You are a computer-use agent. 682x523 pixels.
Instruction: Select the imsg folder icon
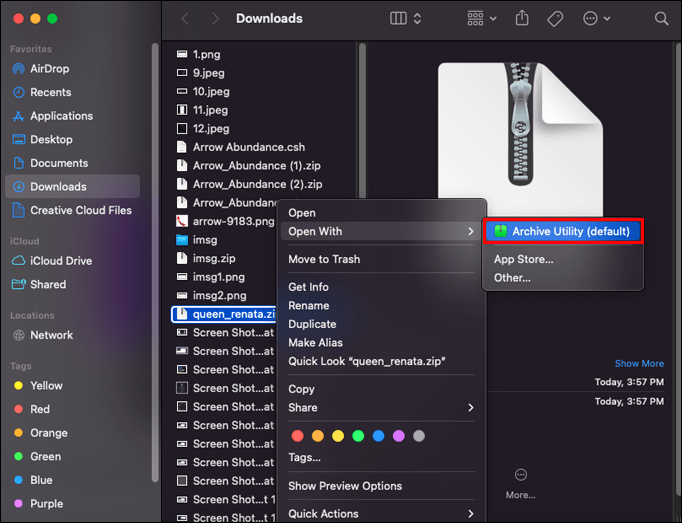tap(182, 240)
